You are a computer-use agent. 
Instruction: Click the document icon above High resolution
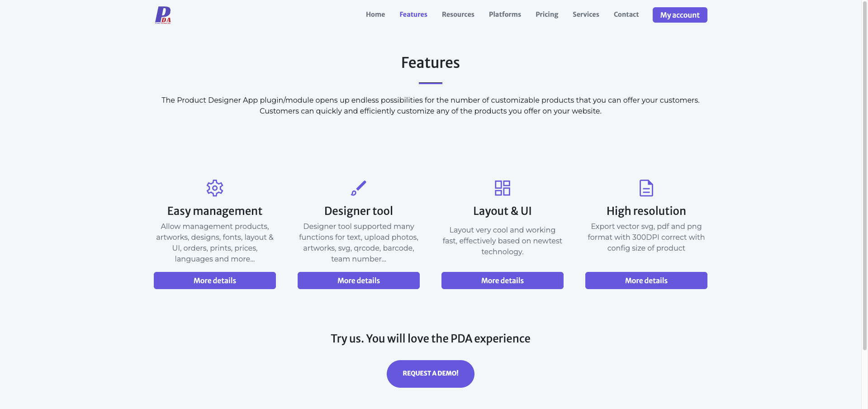pos(646,188)
